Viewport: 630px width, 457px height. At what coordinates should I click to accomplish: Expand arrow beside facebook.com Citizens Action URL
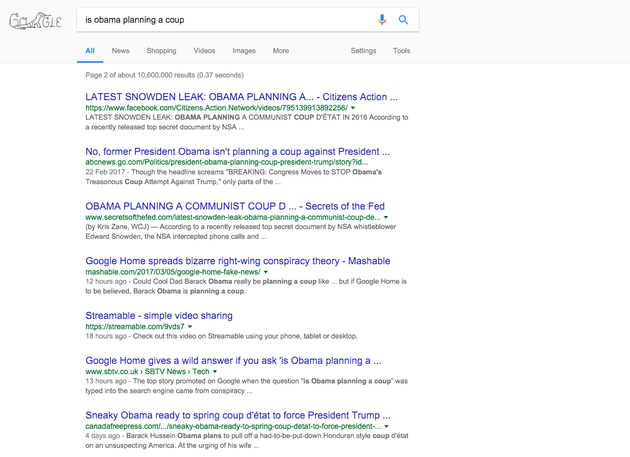coord(353,108)
